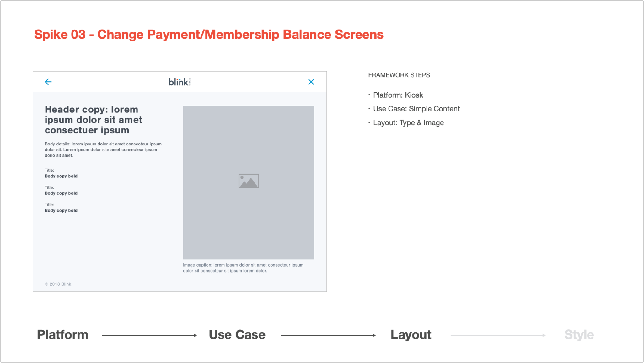Select the Use Case step label
644x363 pixels.
(237, 335)
